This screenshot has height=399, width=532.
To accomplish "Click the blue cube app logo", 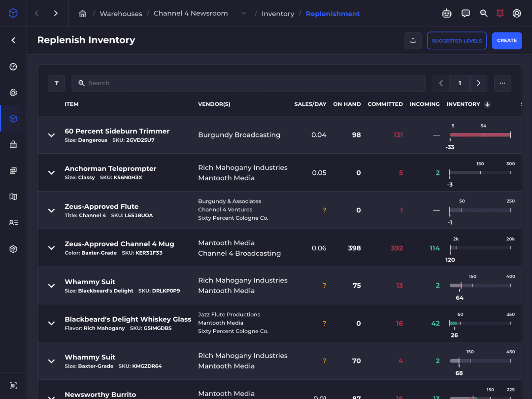I will pyautogui.click(x=13, y=13).
